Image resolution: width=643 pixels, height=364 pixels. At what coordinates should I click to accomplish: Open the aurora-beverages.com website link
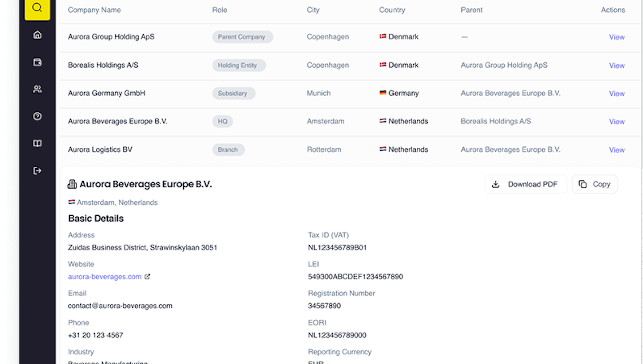(x=104, y=277)
